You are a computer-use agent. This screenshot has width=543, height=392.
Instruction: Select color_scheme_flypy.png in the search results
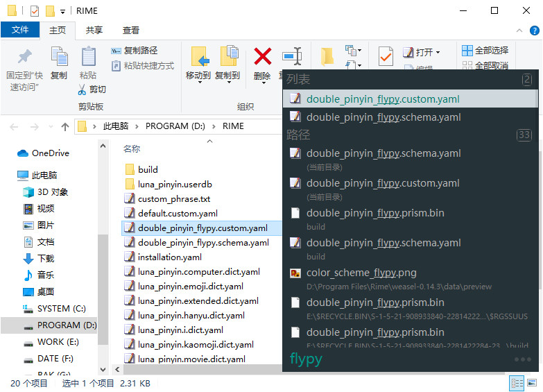[x=361, y=273]
